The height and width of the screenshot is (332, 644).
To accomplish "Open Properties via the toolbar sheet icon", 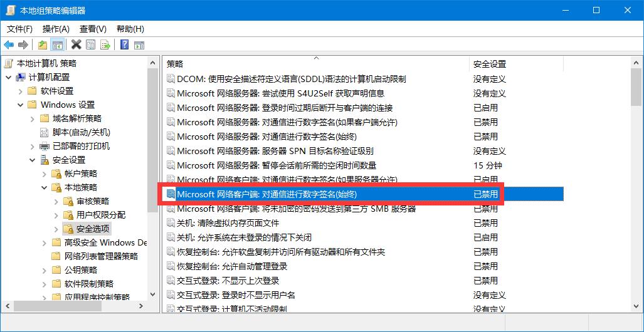I will 91,44.
